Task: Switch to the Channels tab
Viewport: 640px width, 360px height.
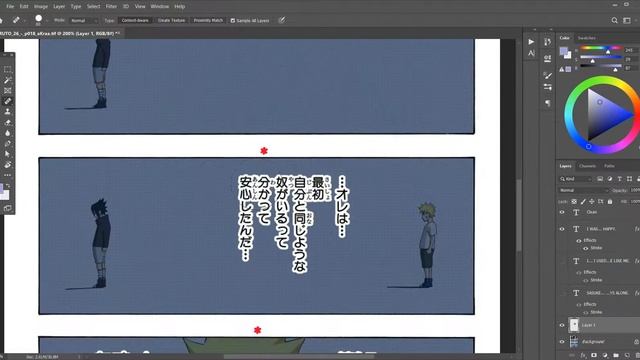Action: [x=587, y=166]
